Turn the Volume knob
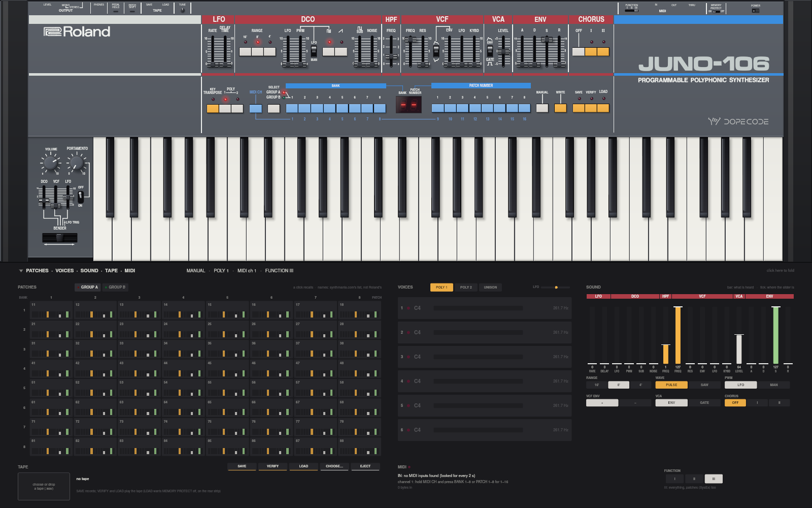The width and height of the screenshot is (812, 508). (51, 163)
